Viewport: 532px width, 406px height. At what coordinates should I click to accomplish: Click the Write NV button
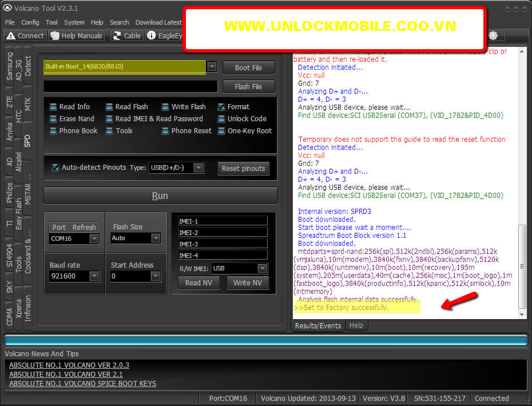pyautogui.click(x=248, y=283)
